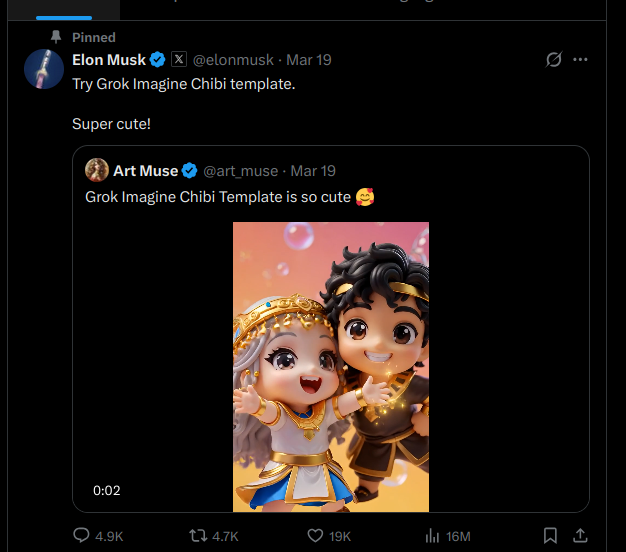This screenshot has height=552, width=626.
Task: Click the Art Muse display name
Action: pos(145,171)
